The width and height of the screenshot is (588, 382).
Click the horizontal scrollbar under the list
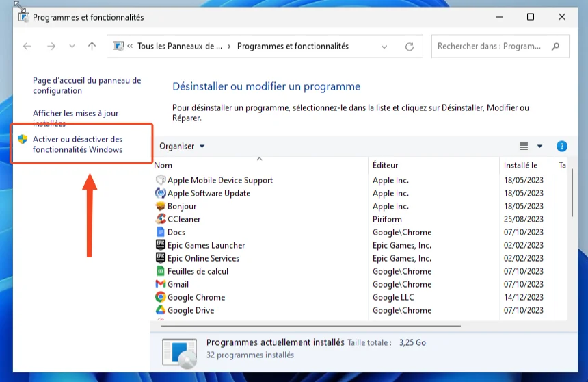311,326
